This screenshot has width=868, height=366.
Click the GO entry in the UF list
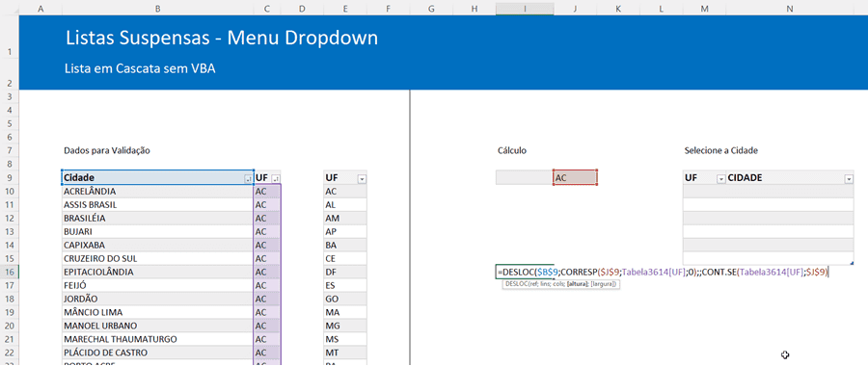pyautogui.click(x=345, y=299)
